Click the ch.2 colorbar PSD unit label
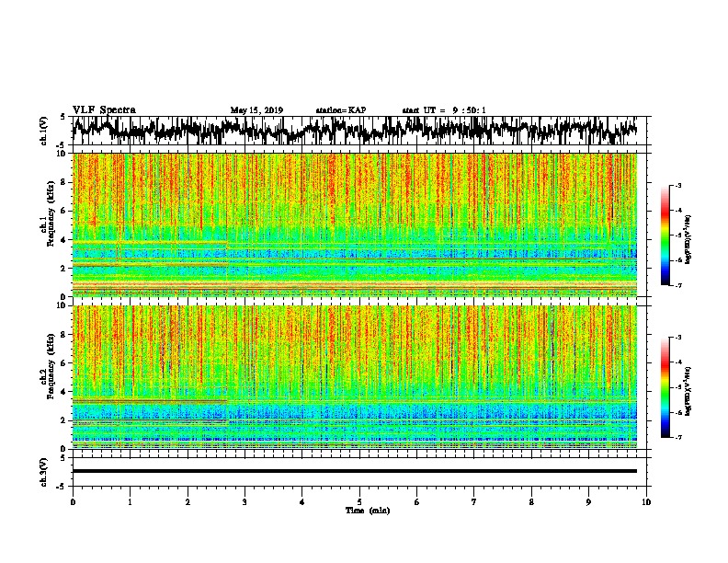This screenshot has width=728, height=563. click(688, 391)
